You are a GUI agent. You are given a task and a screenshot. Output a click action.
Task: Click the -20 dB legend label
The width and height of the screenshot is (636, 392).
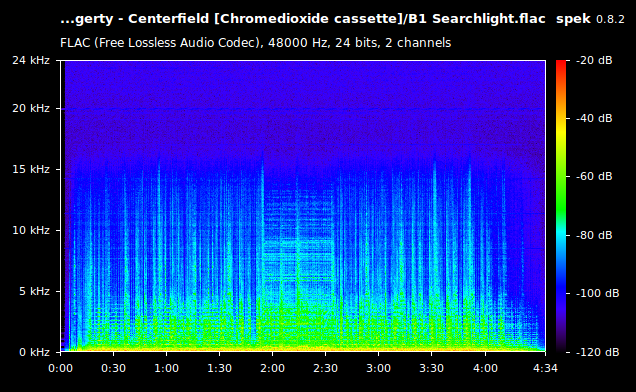[x=594, y=60]
